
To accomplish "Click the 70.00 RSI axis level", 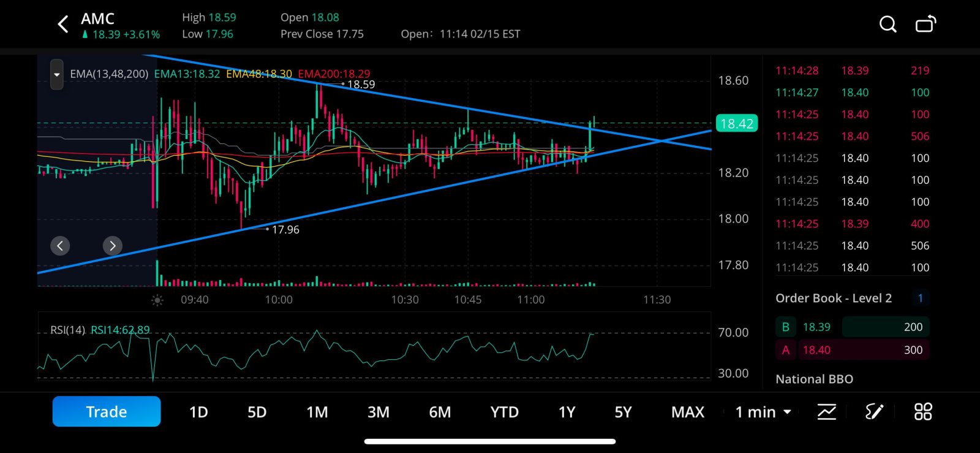I will (x=733, y=333).
